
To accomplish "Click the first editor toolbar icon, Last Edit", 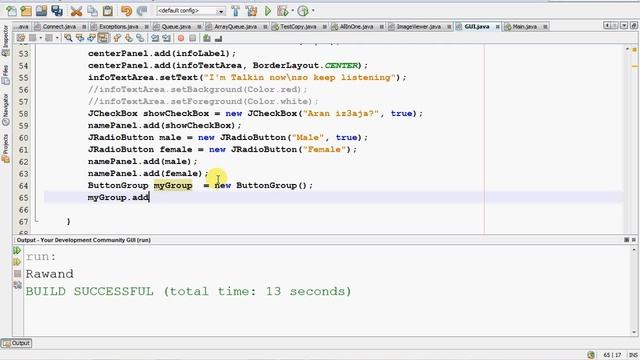I will click(x=21, y=38).
